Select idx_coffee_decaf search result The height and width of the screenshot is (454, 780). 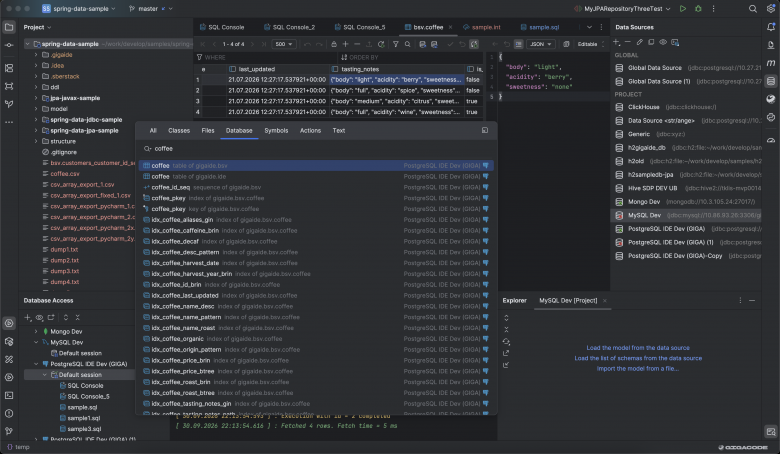click(x=316, y=241)
